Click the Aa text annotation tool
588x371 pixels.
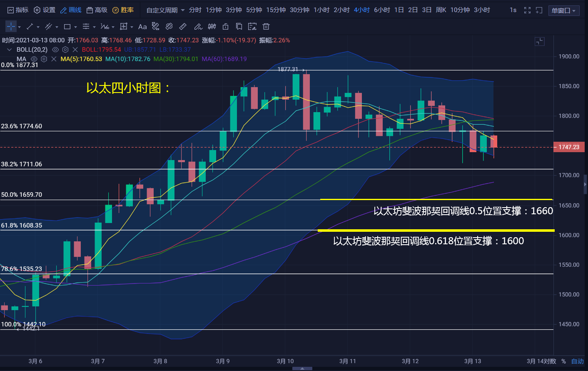point(142,27)
